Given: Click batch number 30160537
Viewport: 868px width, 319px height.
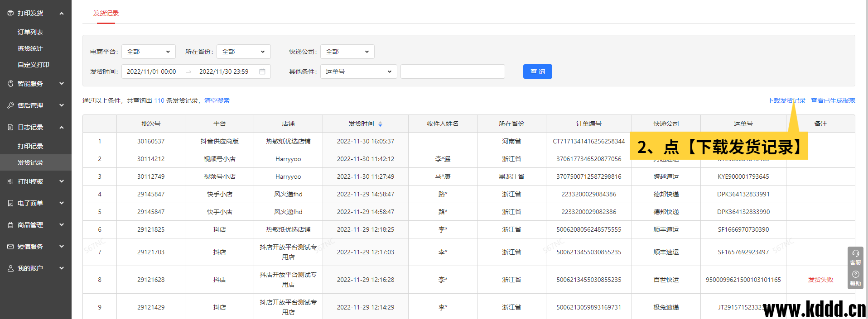Looking at the screenshot, I should [151, 141].
